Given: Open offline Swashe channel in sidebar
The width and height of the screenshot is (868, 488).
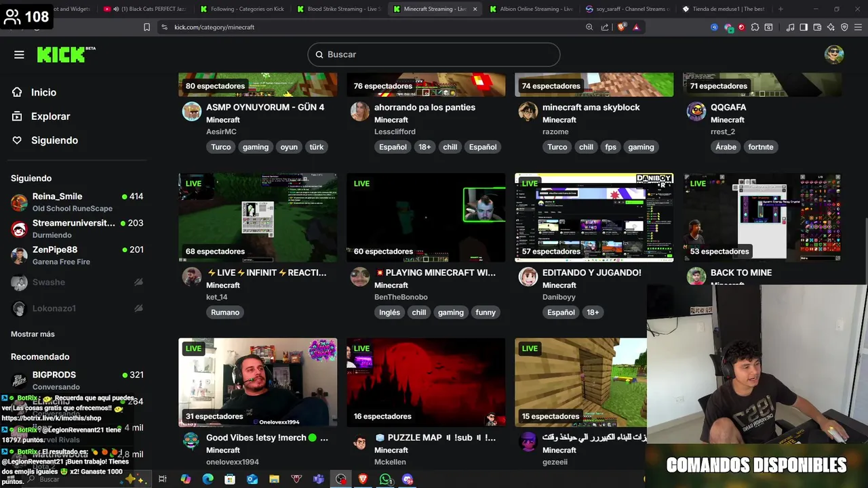Looking at the screenshot, I should (x=77, y=282).
